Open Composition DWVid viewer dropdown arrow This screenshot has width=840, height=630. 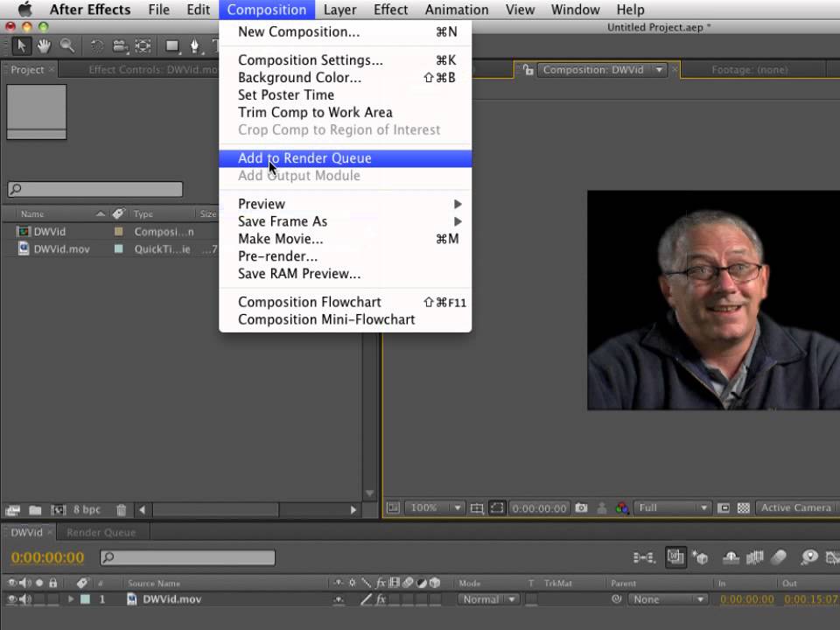point(659,70)
